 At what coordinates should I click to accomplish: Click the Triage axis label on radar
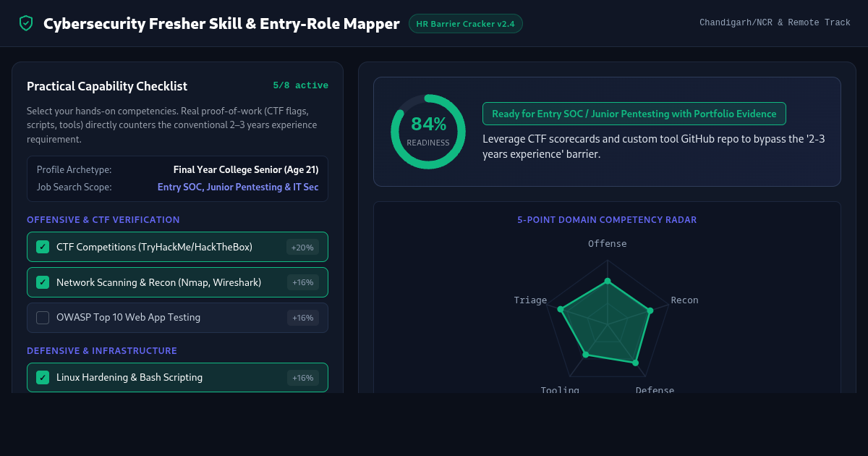coord(530,300)
